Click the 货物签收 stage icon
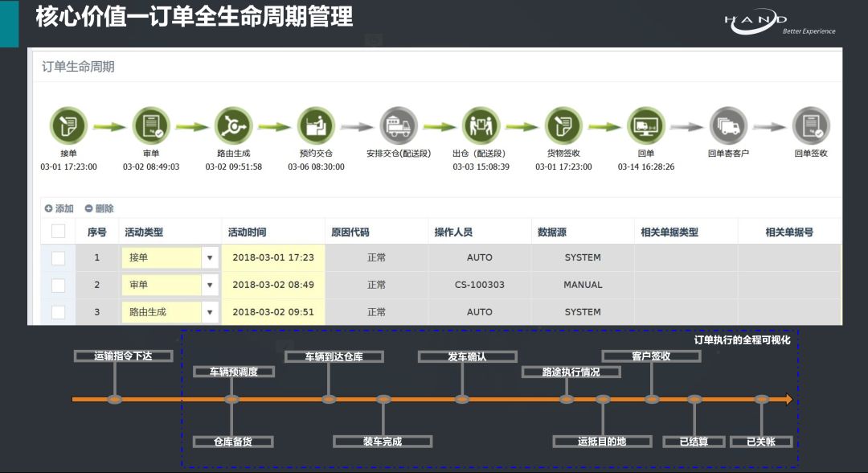868x473 pixels. 563,125
